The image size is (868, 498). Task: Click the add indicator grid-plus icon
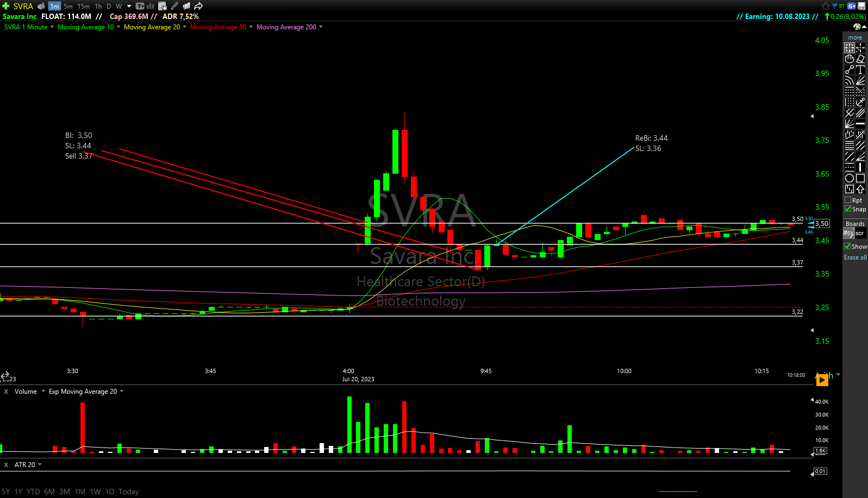tap(162, 6)
